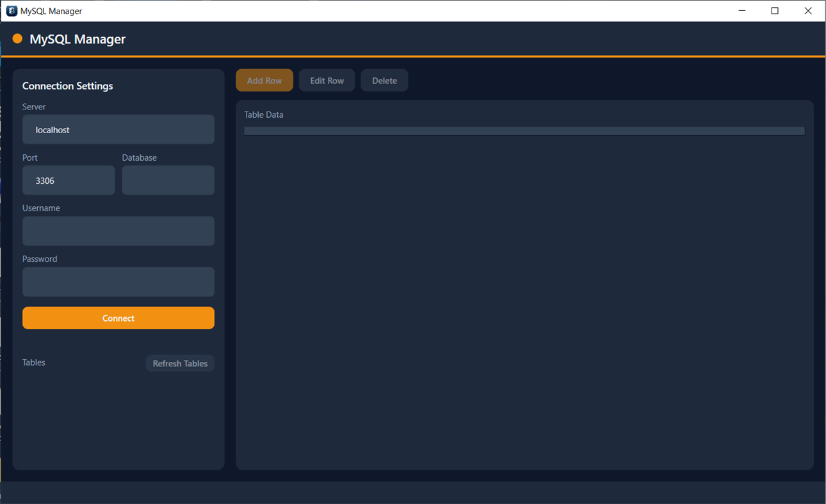Click the Table Data grid header bar
Viewport: 826px width, 504px height.
pyautogui.click(x=524, y=131)
